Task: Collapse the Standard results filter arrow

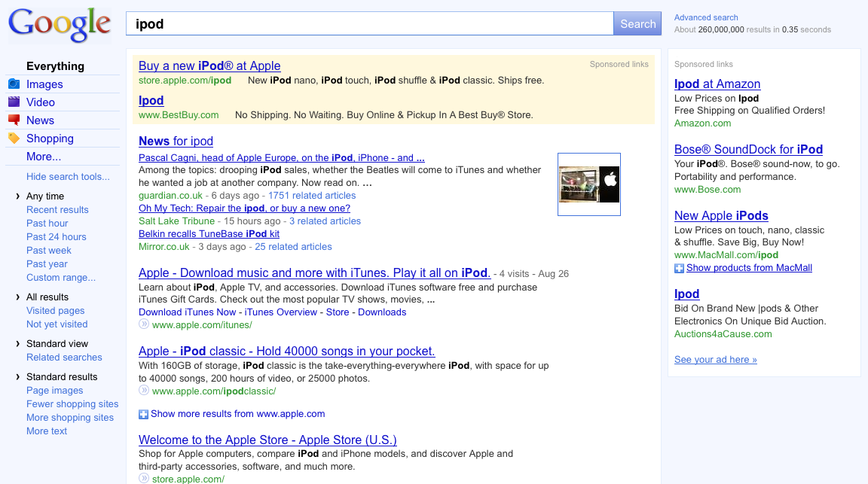Action: pyautogui.click(x=18, y=376)
